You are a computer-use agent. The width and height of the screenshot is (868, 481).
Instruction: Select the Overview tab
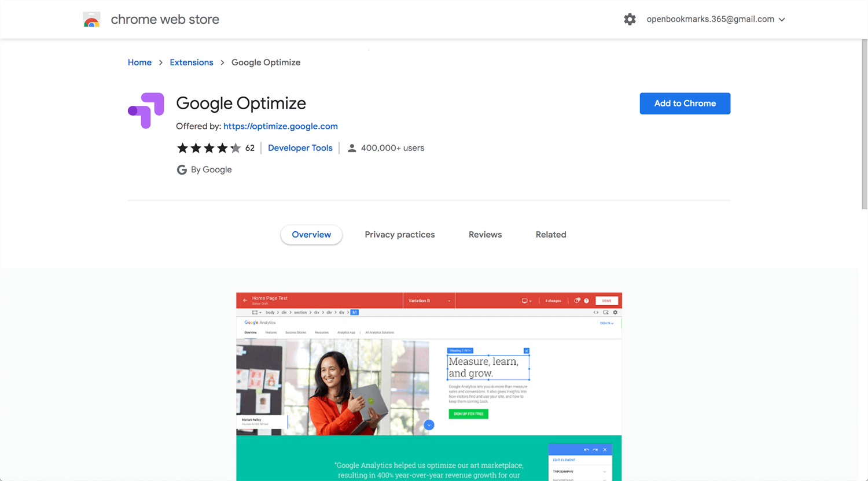[x=311, y=235]
